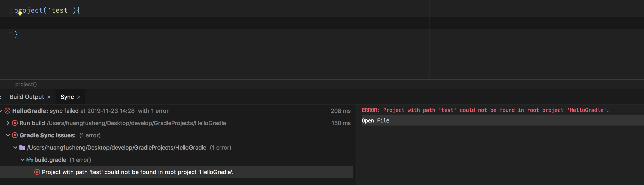Click the purple folder icon for HelloGradle path

pyautogui.click(x=22, y=147)
